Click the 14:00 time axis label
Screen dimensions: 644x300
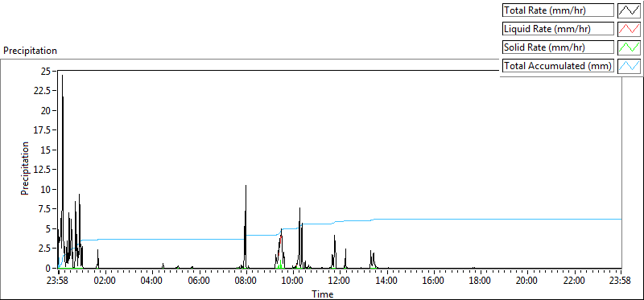[x=387, y=282]
